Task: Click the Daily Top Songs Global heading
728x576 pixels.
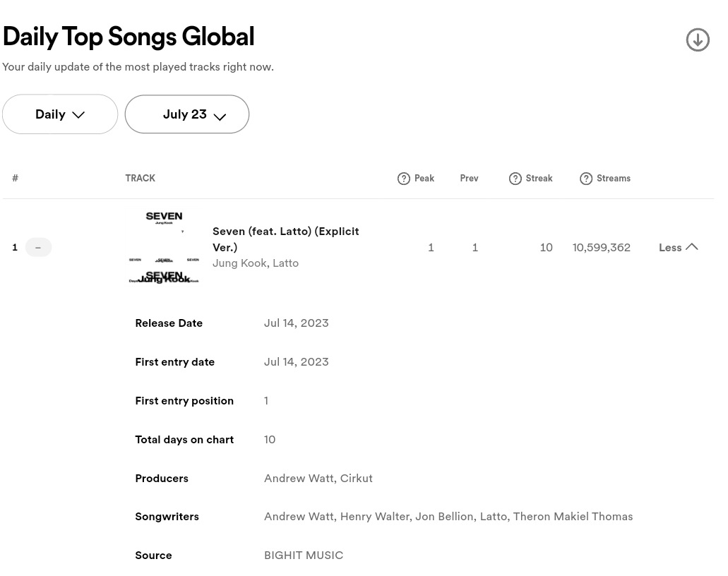Action: [x=129, y=37]
